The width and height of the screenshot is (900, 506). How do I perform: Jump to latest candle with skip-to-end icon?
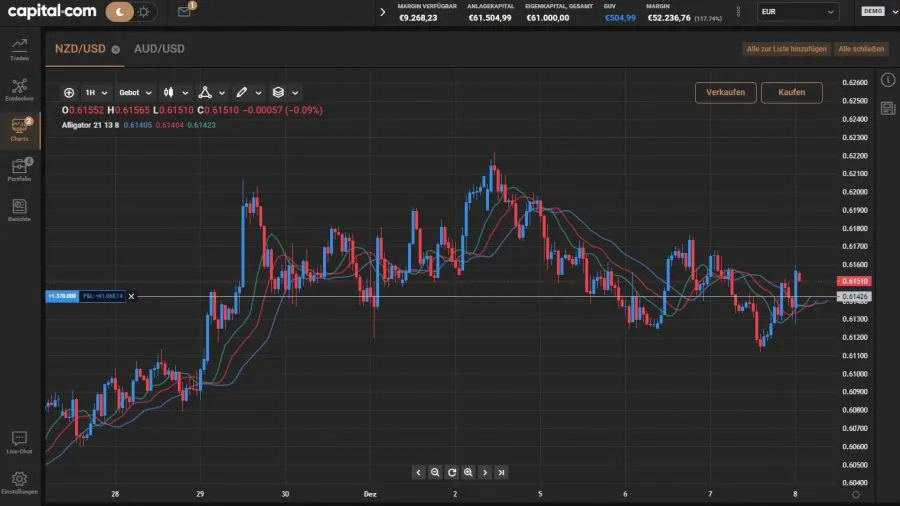(501, 472)
